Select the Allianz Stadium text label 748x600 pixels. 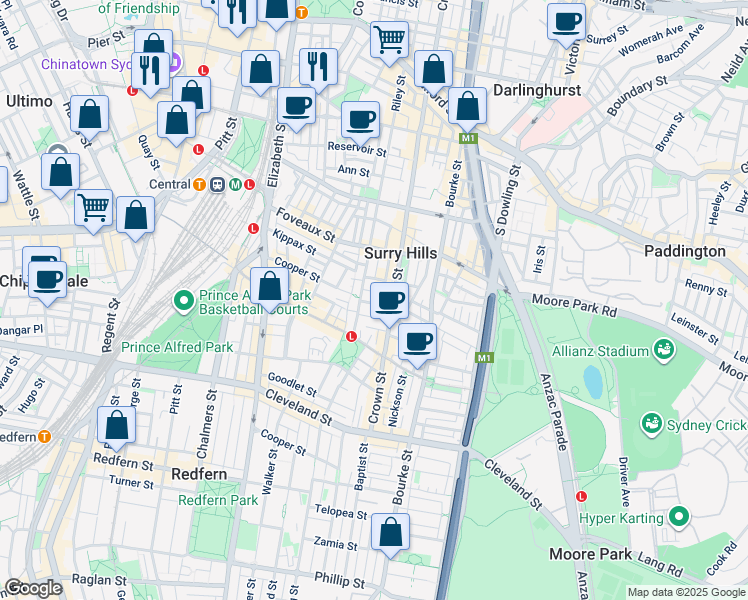tap(600, 352)
